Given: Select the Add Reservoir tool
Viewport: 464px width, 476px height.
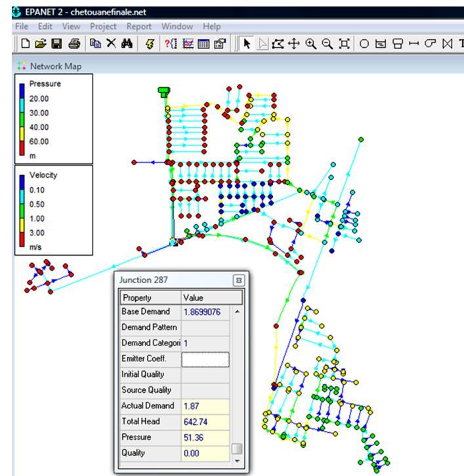Looking at the screenshot, I should point(381,44).
